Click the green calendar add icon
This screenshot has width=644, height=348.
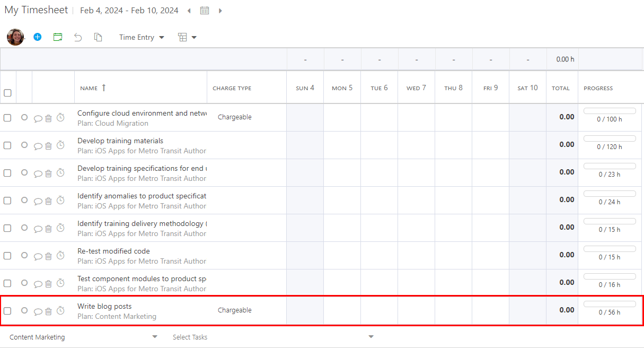(x=58, y=37)
